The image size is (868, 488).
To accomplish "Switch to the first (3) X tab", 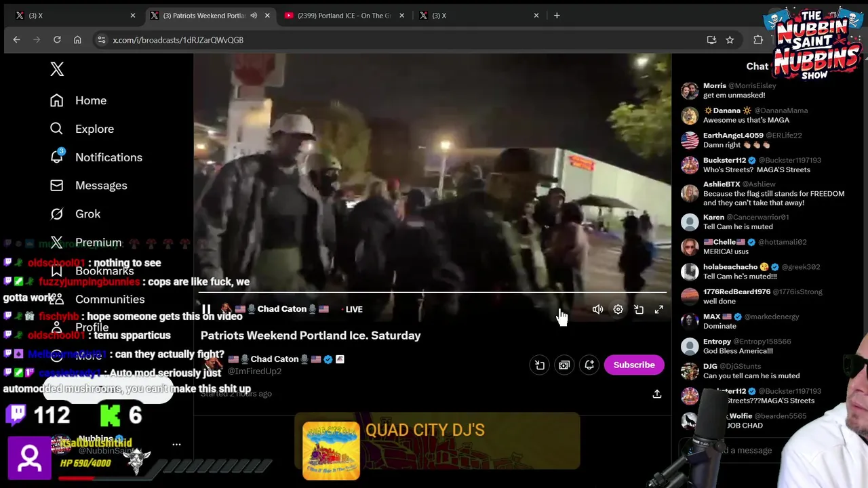I will pos(75,15).
